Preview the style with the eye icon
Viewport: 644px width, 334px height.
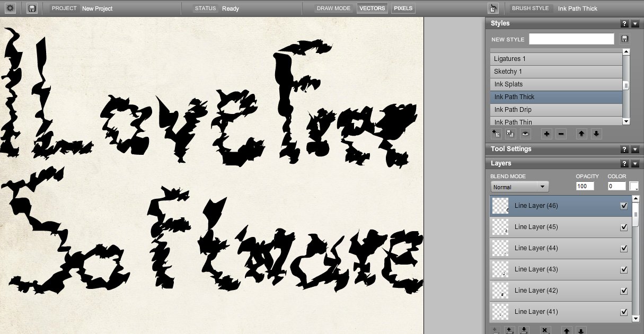[x=526, y=134]
